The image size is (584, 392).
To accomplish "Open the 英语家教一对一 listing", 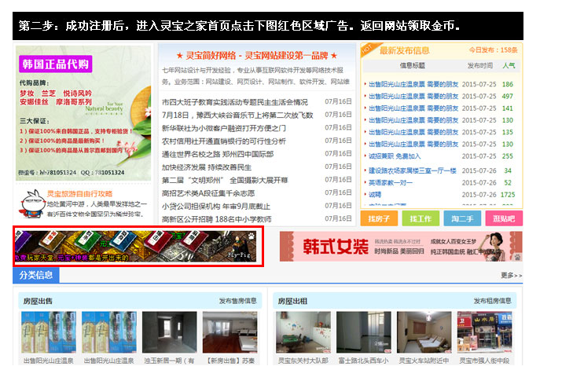I will click(x=391, y=183).
